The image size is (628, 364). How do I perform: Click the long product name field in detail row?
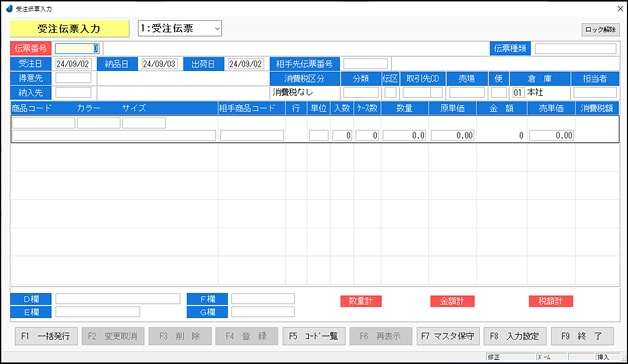(114, 135)
